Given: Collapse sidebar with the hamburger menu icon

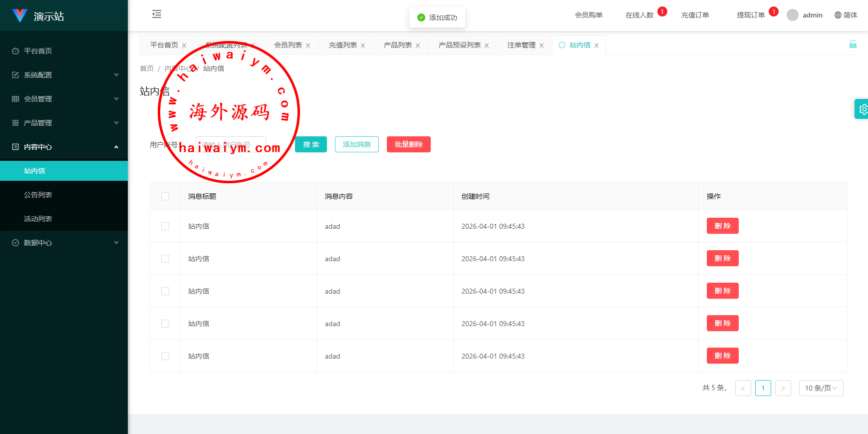Looking at the screenshot, I should 157,14.
